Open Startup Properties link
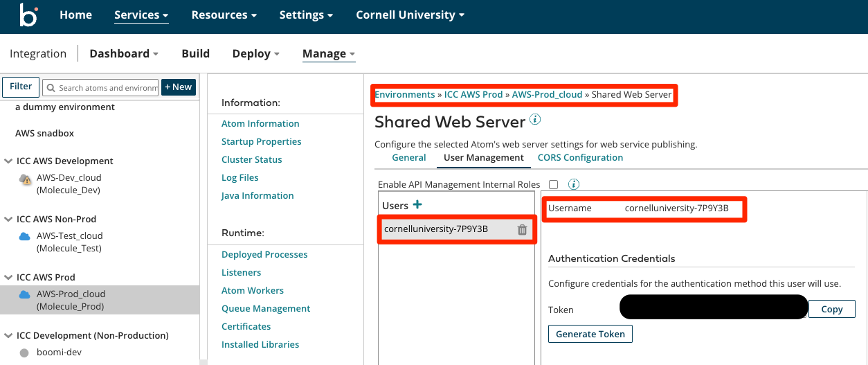The image size is (868, 365). [x=262, y=141]
